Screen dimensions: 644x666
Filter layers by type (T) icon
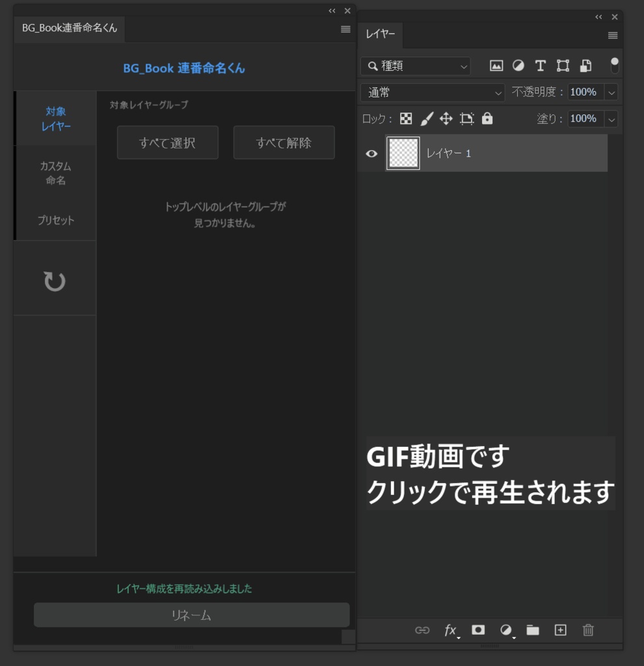click(x=541, y=66)
